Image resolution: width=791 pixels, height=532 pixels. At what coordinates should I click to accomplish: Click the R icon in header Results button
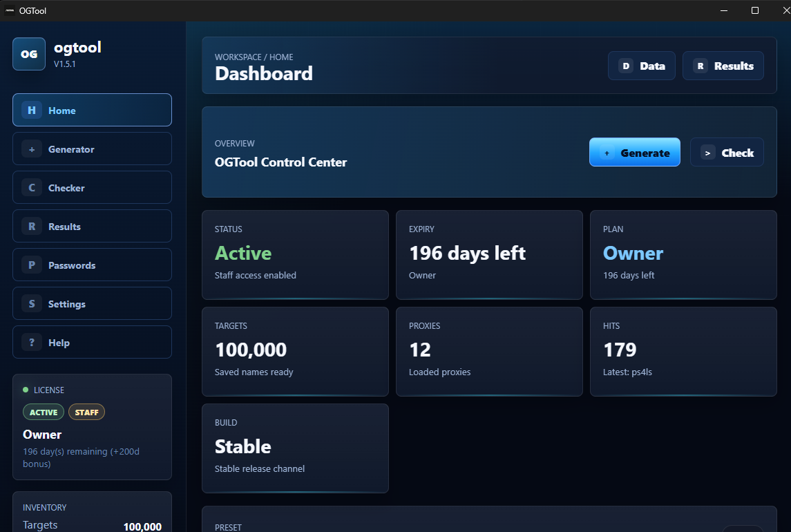tap(701, 66)
